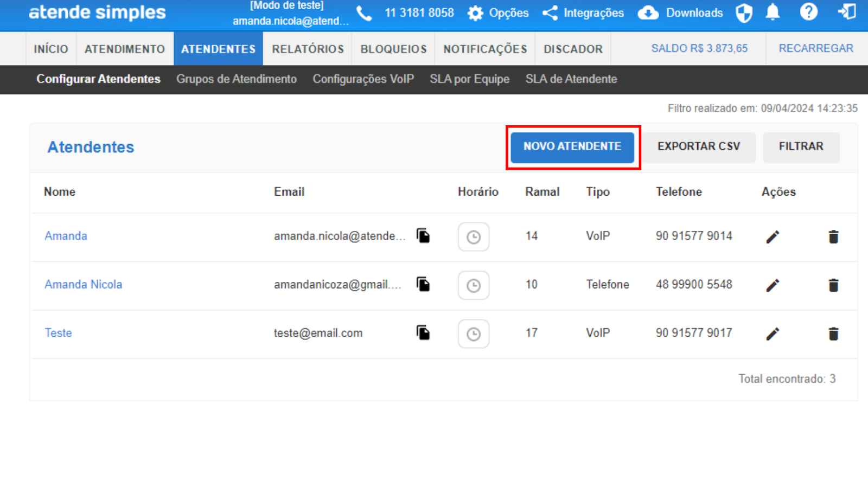Screen dimensions: 868x488
Task: Edit Teste with the pencil icon
Action: [773, 333]
